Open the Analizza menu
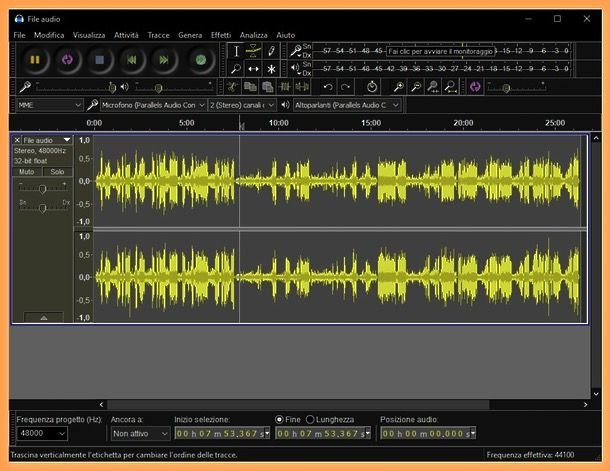The height and width of the screenshot is (471, 610). pyautogui.click(x=253, y=35)
